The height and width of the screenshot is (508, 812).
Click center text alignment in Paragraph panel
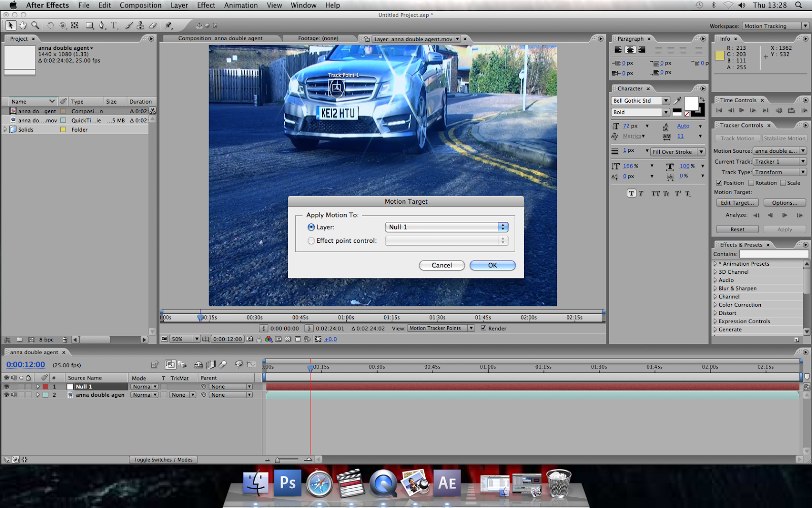[630, 50]
